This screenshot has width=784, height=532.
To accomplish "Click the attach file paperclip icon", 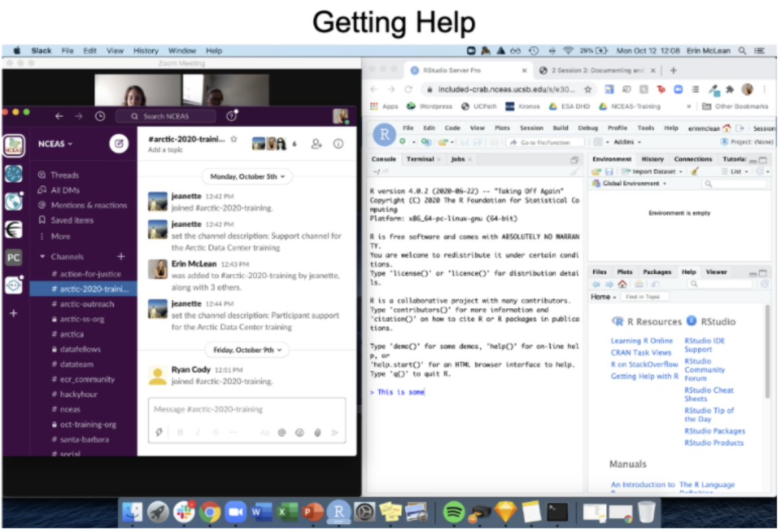I will pyautogui.click(x=317, y=433).
